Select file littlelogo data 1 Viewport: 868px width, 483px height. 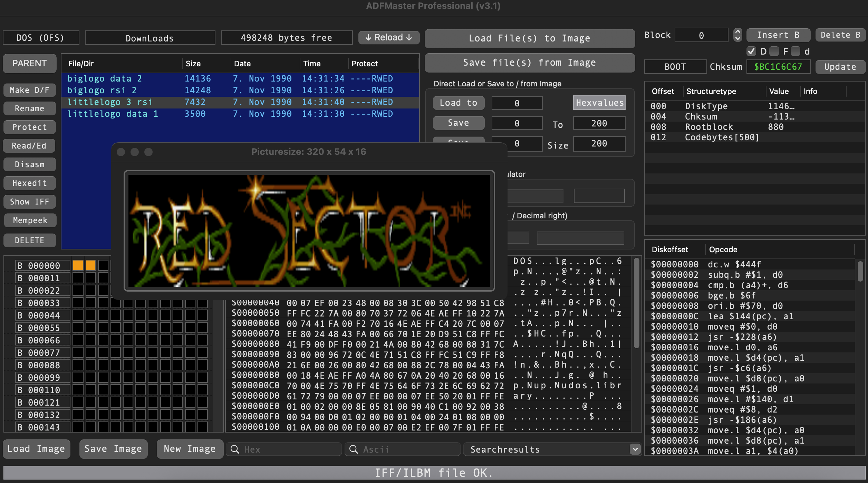click(240, 114)
